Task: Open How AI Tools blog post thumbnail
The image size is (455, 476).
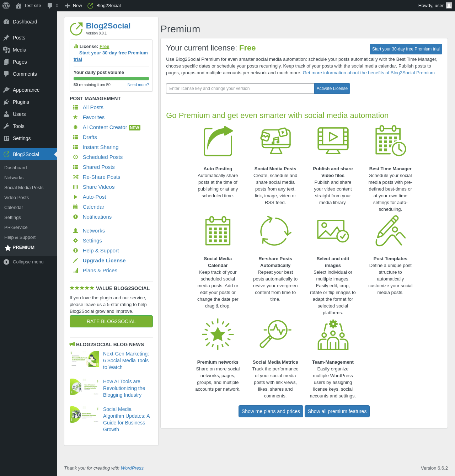Action: (x=85, y=387)
